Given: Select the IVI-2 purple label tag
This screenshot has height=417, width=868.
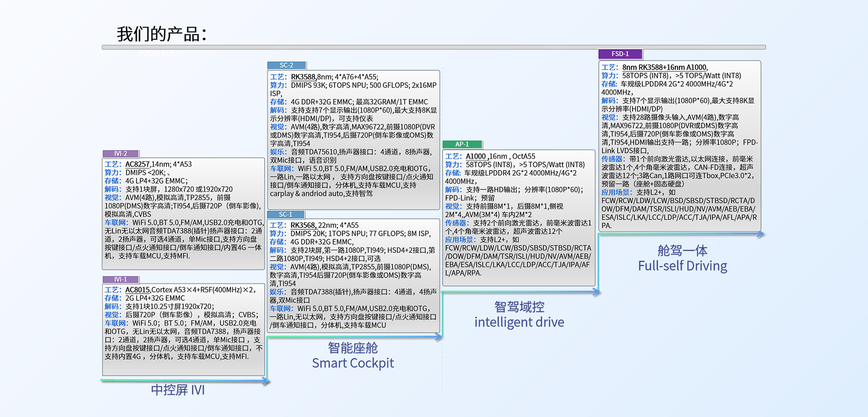Looking at the screenshot, I should [121, 154].
